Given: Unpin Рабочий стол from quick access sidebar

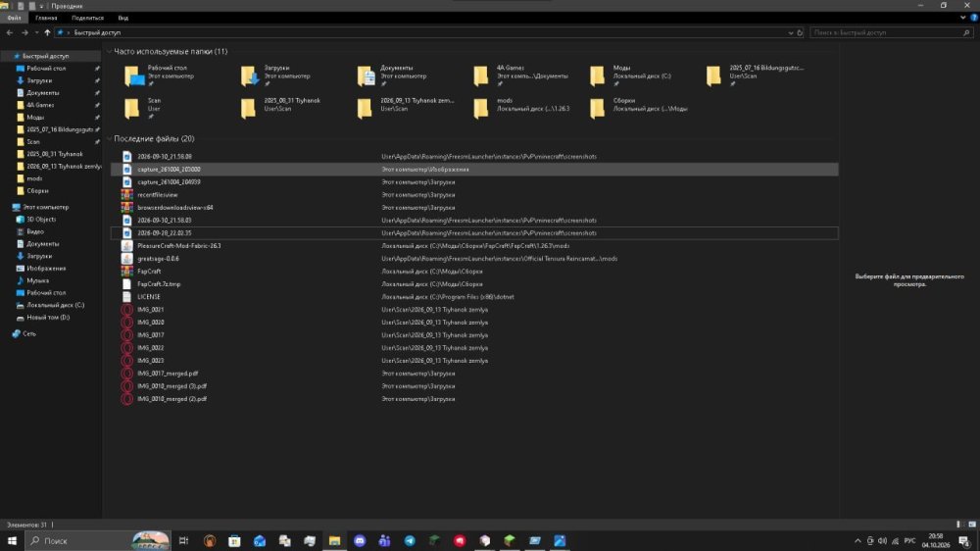Looking at the screenshot, I should tap(97, 69).
